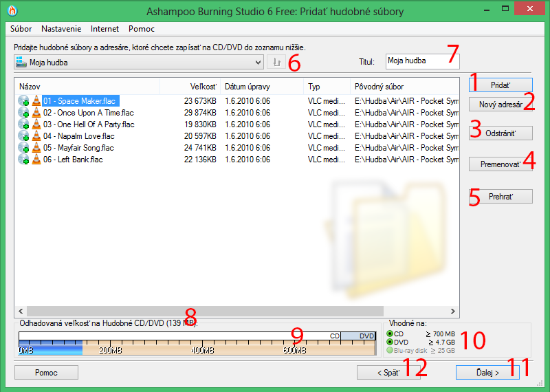Click the green DVD suitability indicator
550x392 pixels.
(389, 342)
